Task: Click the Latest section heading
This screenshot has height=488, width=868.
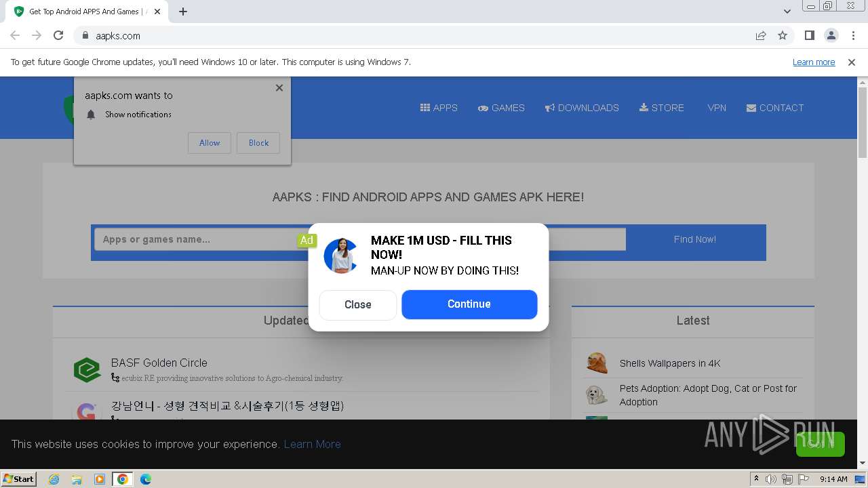Action: click(x=693, y=321)
